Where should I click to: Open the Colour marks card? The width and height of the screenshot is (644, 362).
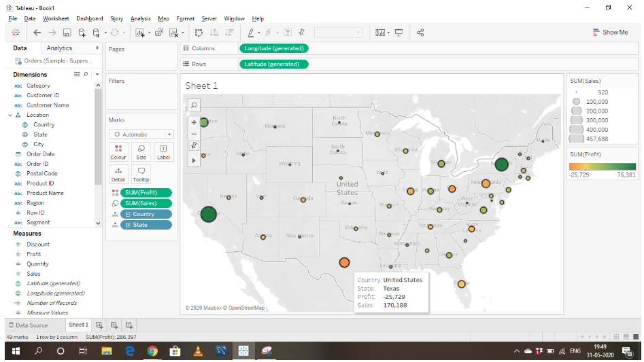click(x=118, y=151)
